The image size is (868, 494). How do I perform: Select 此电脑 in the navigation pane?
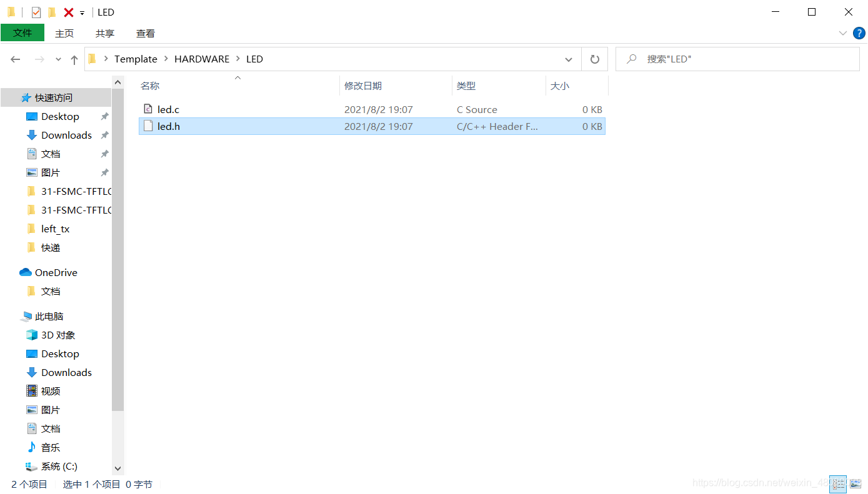(x=49, y=317)
